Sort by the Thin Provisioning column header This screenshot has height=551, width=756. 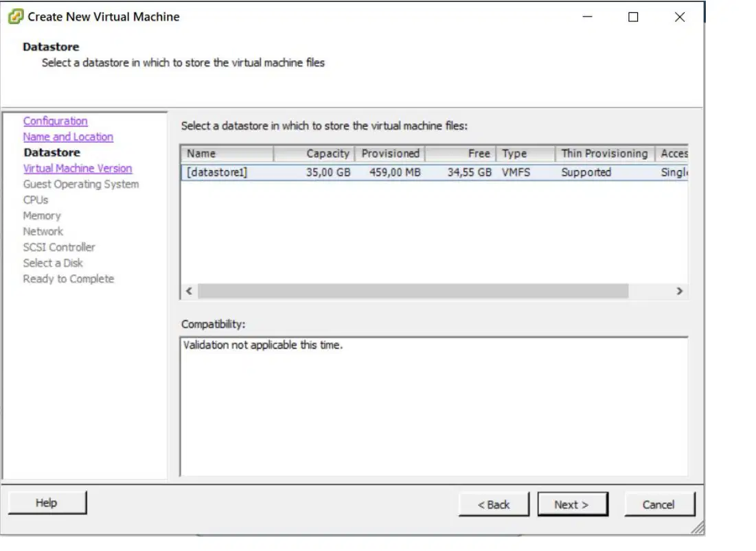tap(605, 154)
